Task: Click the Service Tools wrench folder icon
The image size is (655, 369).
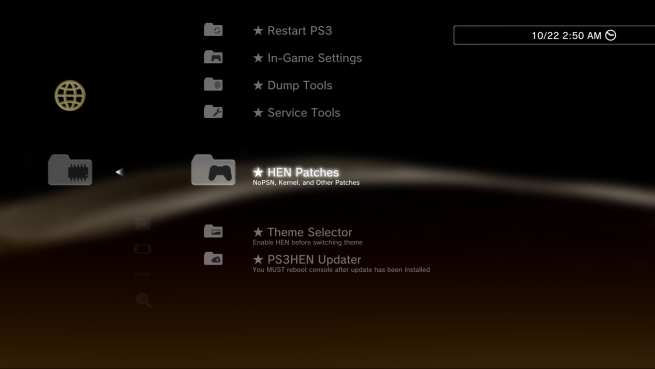Action: click(x=213, y=112)
